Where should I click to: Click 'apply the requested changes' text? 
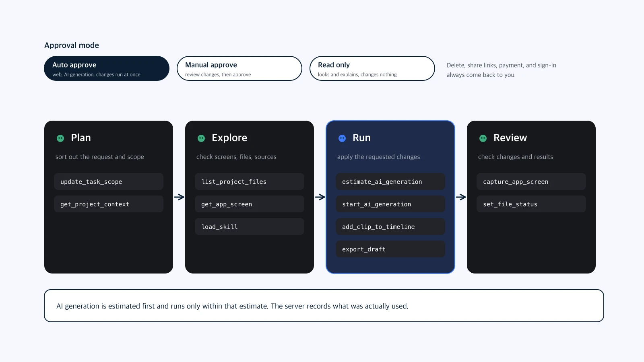coord(378,157)
